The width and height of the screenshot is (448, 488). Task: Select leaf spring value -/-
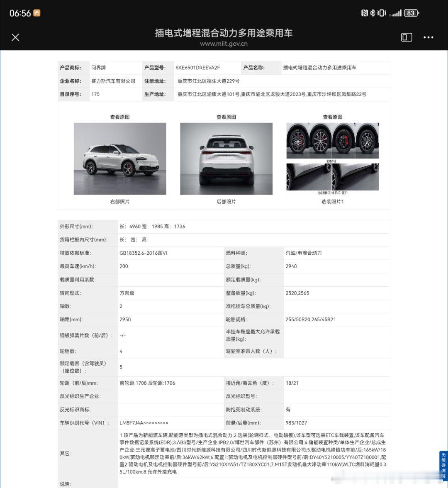click(x=123, y=335)
